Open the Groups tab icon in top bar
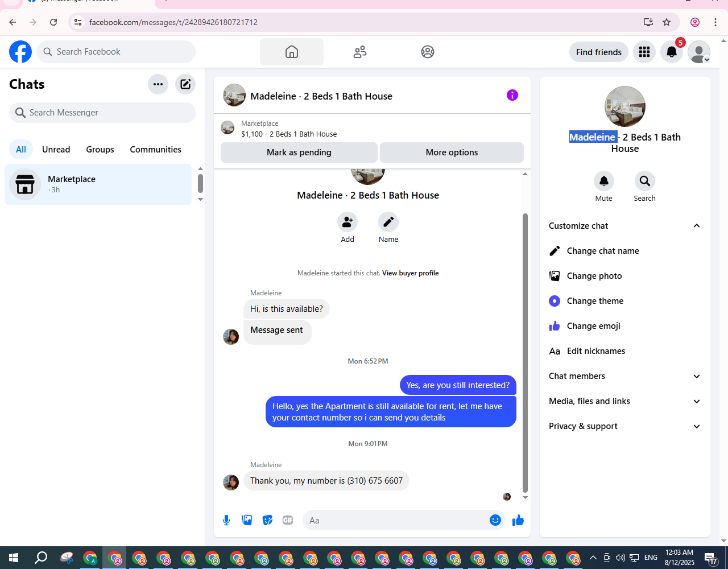The height and width of the screenshot is (569, 728). click(428, 52)
